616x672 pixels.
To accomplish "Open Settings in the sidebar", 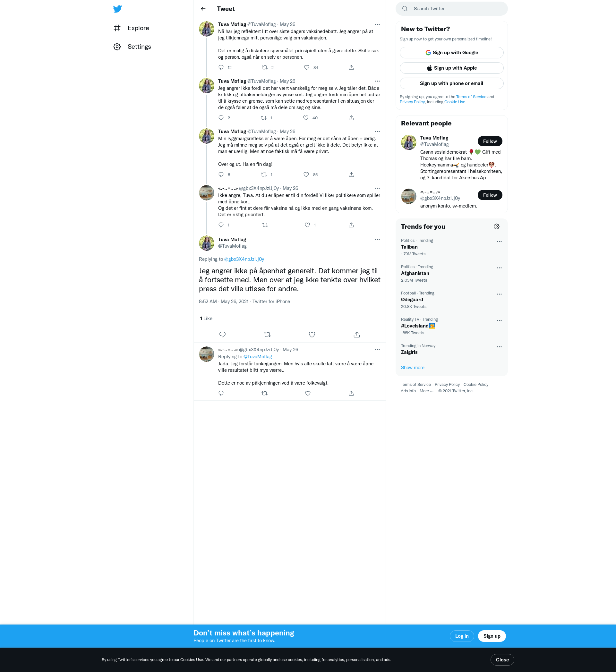I will point(132,47).
